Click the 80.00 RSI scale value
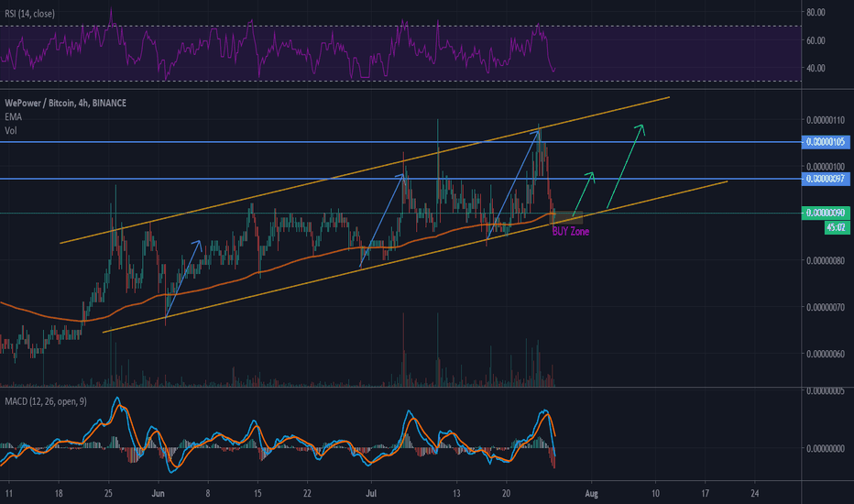 coord(816,12)
